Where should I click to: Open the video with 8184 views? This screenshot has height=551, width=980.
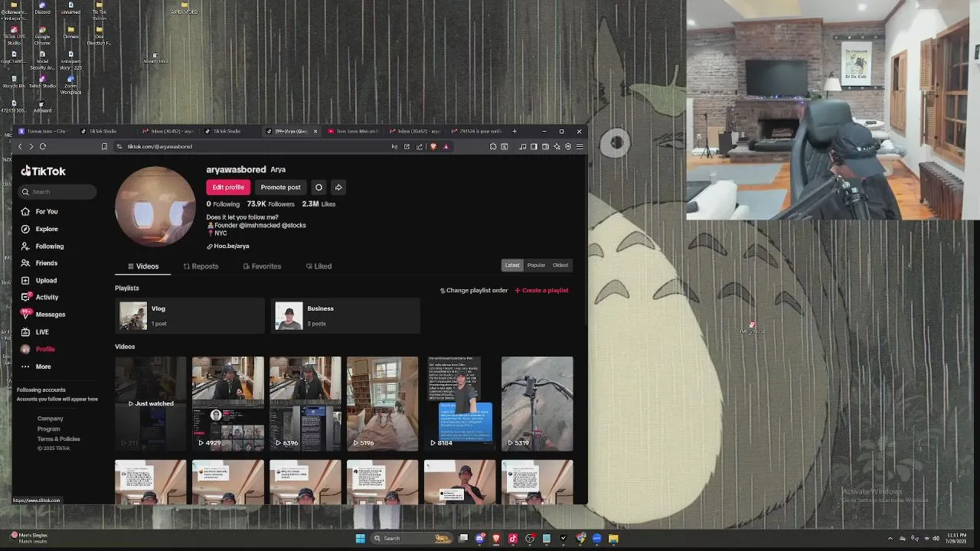click(459, 403)
